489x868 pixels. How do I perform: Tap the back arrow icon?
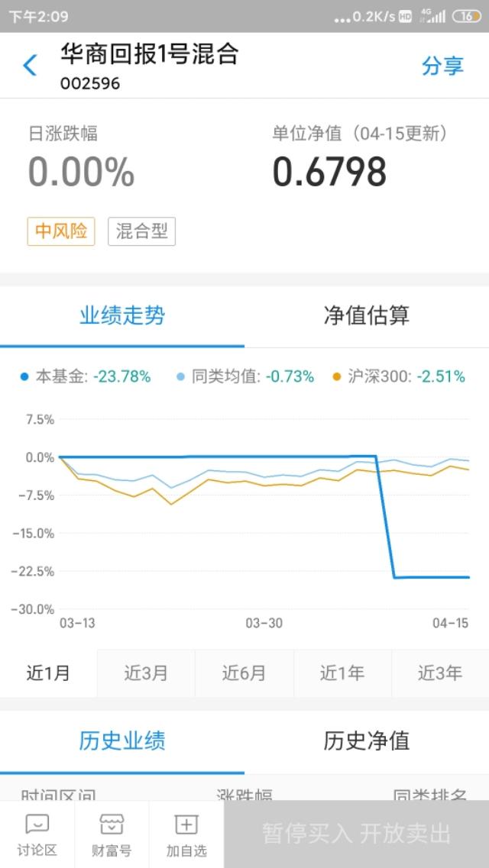pos(30,66)
